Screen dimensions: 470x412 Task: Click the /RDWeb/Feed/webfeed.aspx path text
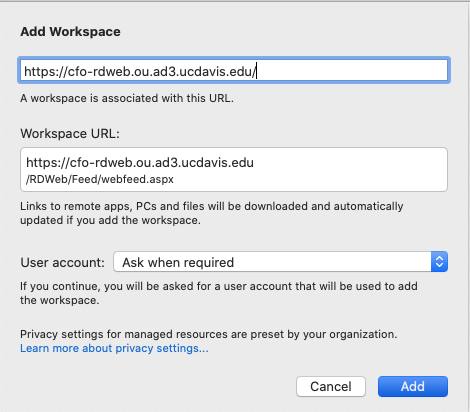(100, 179)
